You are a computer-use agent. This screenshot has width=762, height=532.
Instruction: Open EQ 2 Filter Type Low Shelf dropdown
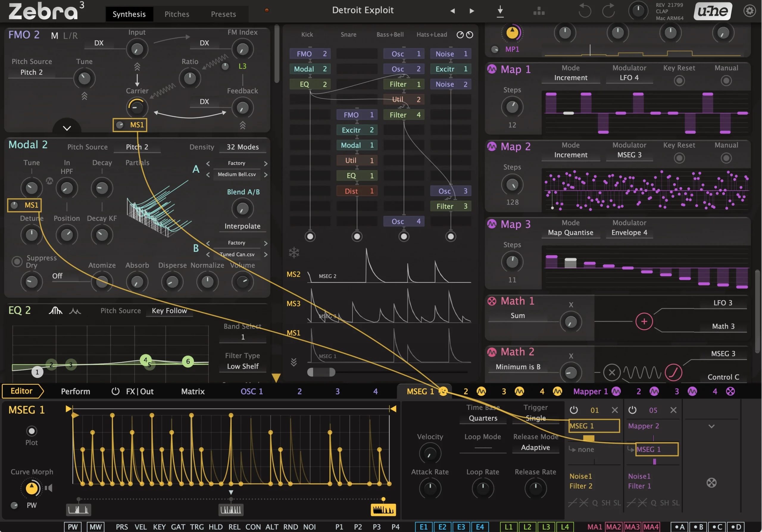coord(243,366)
